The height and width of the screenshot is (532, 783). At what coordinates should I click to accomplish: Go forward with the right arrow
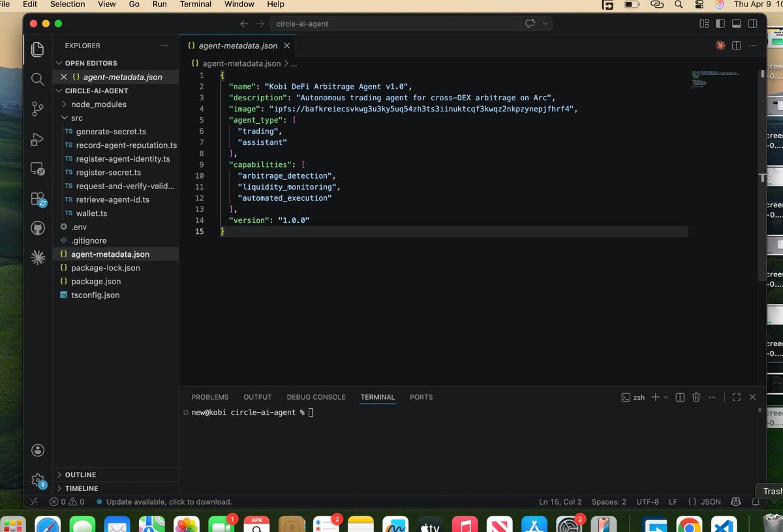[x=260, y=23]
